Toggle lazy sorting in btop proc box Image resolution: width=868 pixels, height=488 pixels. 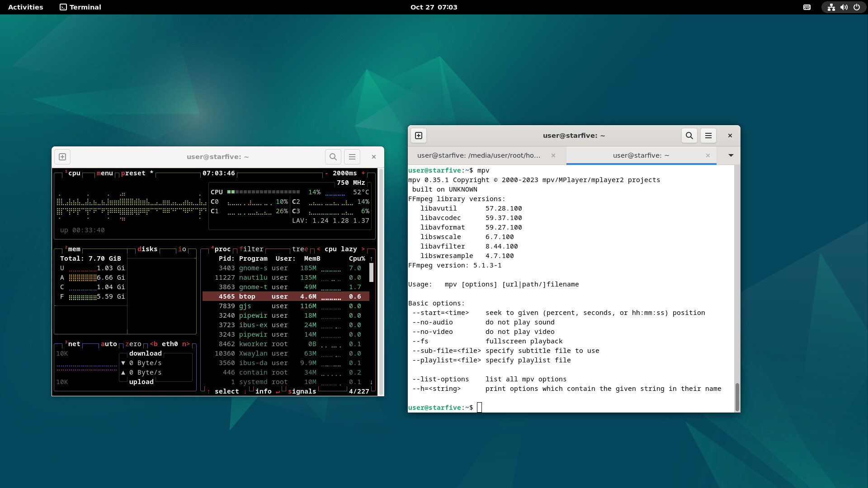click(349, 249)
